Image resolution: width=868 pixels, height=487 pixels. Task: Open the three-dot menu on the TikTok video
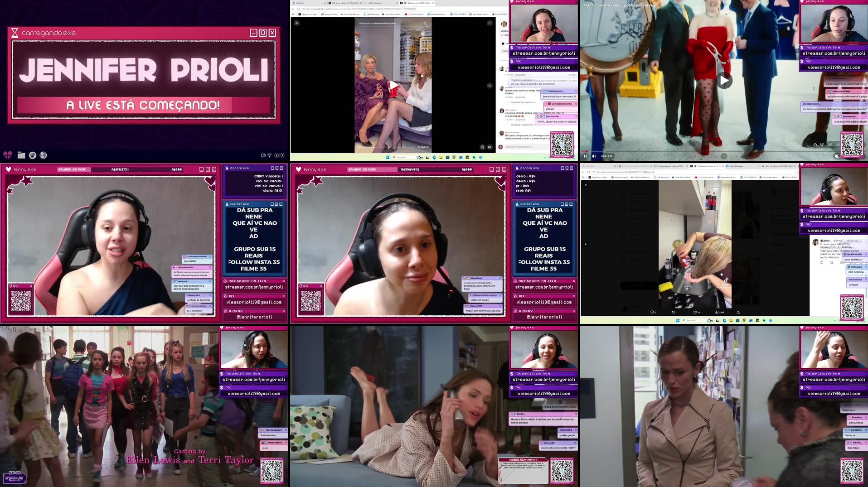(490, 23)
